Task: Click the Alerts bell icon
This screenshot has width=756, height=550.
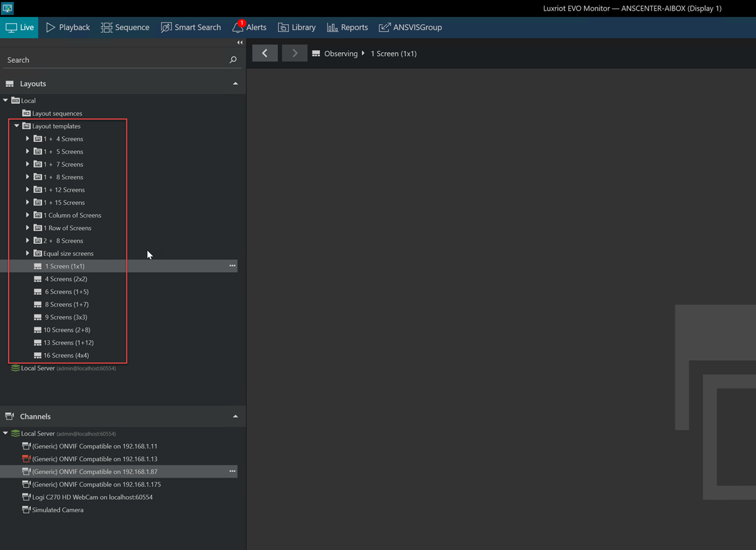Action: 238,27
